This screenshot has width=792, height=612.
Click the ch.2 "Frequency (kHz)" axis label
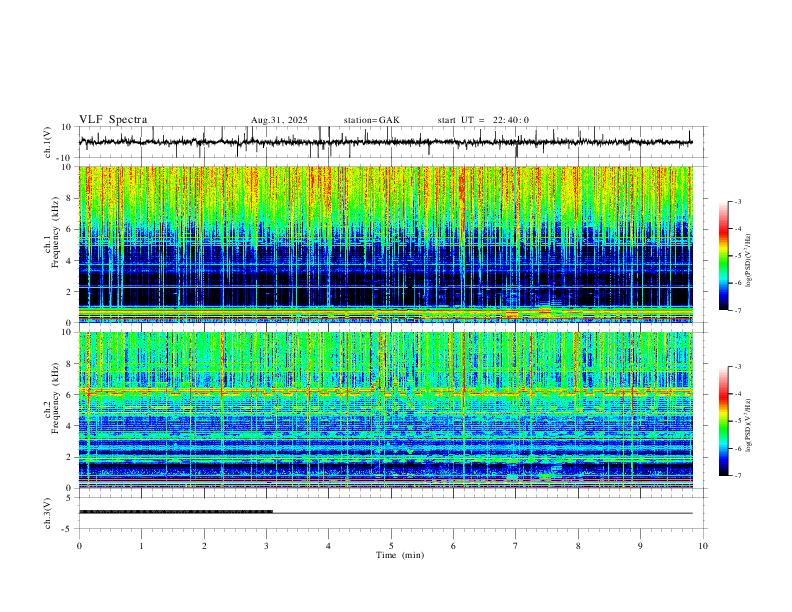pyautogui.click(x=55, y=398)
